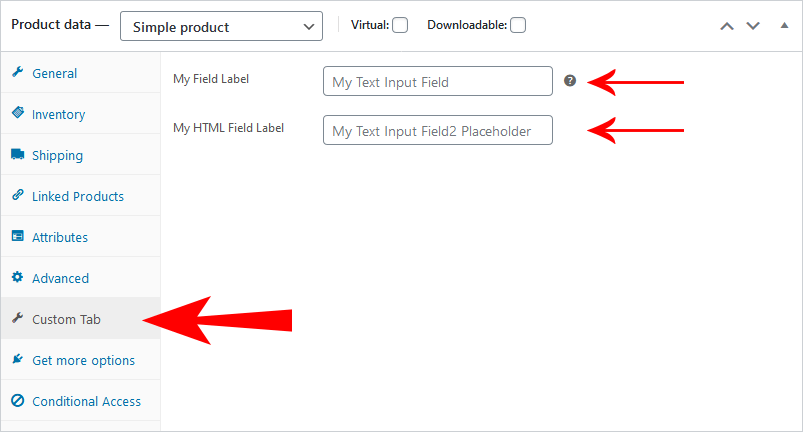Viewport: 803px width, 432px height.
Task: Open the Get more options link
Action: pyautogui.click(x=83, y=360)
